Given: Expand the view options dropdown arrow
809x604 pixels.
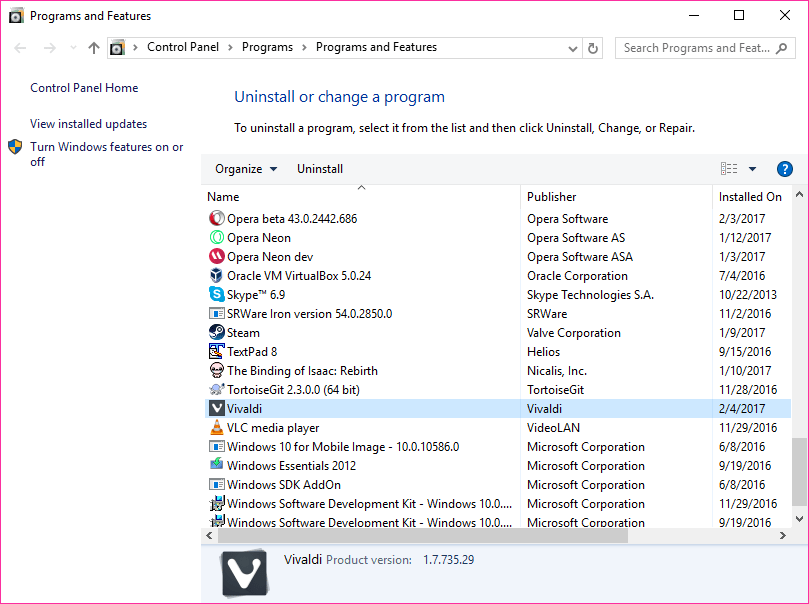Looking at the screenshot, I should (752, 169).
